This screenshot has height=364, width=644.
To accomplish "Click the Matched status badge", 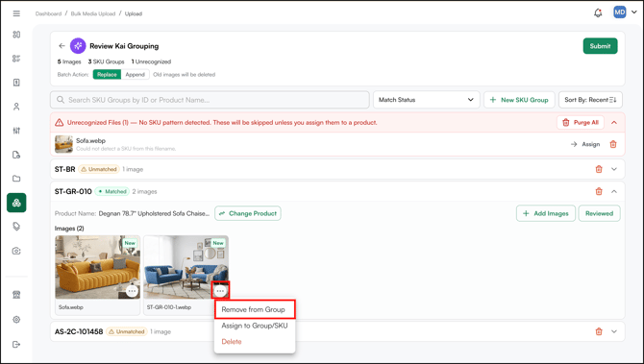I will (112, 191).
